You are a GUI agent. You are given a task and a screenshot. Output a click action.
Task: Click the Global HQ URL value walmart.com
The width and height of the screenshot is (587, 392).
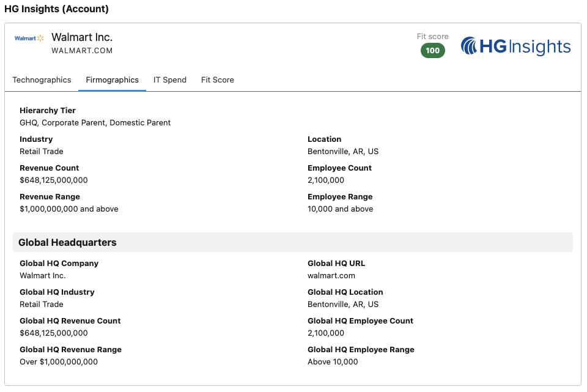click(x=331, y=276)
